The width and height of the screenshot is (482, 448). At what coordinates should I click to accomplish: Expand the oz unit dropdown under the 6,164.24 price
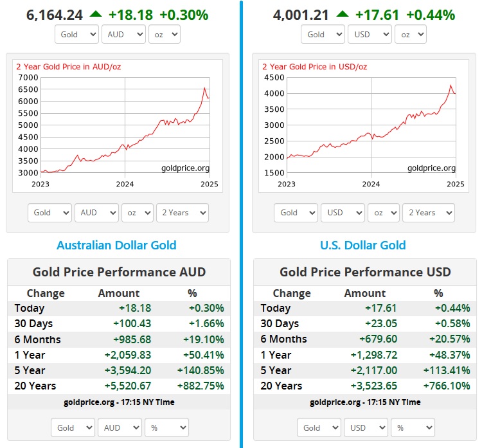[x=164, y=35]
